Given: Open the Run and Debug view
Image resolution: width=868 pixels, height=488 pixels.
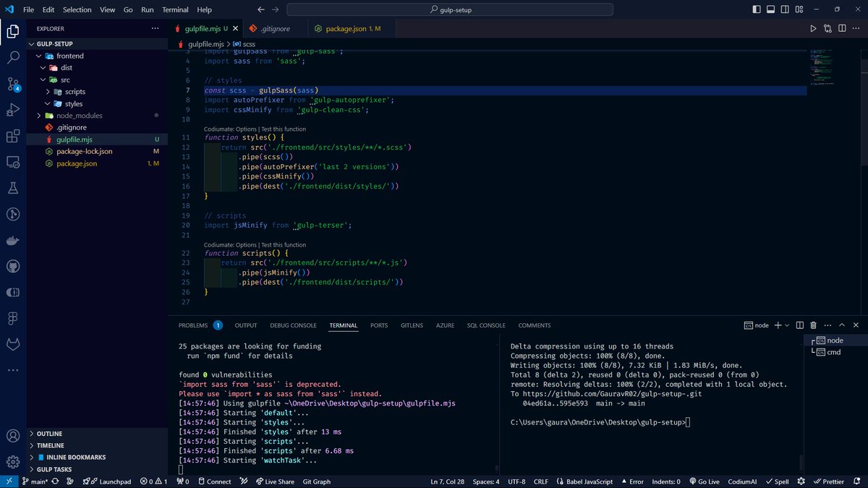Looking at the screenshot, I should pyautogui.click(x=13, y=110).
